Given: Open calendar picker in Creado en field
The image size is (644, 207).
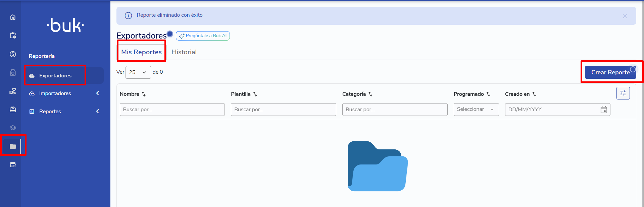Looking at the screenshot, I should (604, 110).
